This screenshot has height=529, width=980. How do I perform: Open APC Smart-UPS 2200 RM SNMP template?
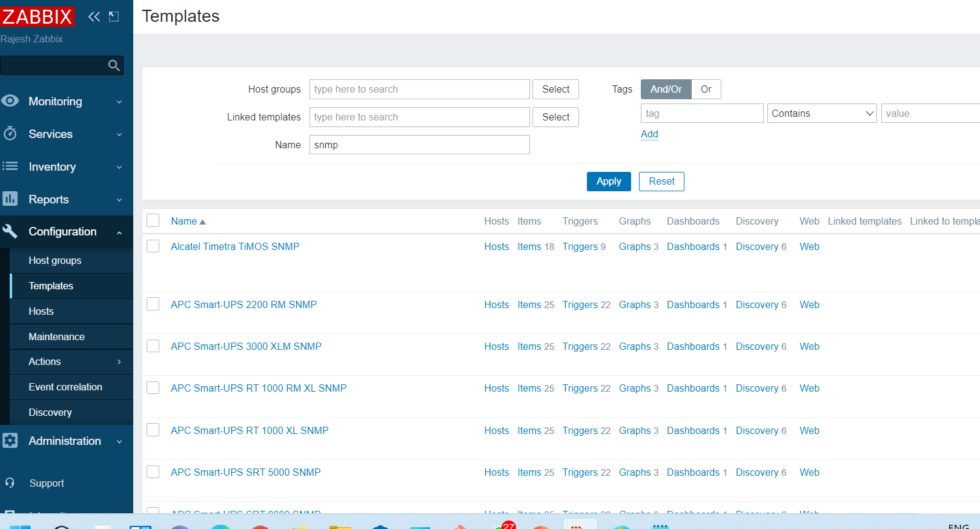[243, 304]
